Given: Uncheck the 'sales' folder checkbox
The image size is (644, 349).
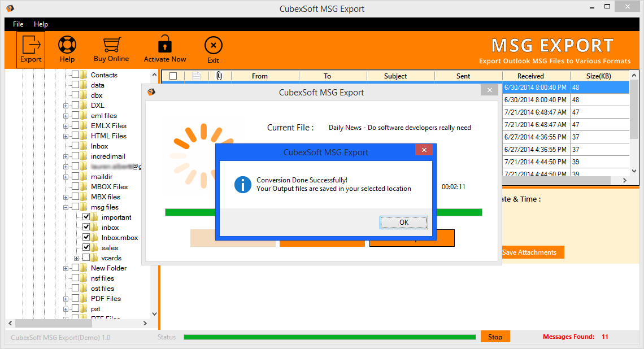Looking at the screenshot, I should coord(86,248).
